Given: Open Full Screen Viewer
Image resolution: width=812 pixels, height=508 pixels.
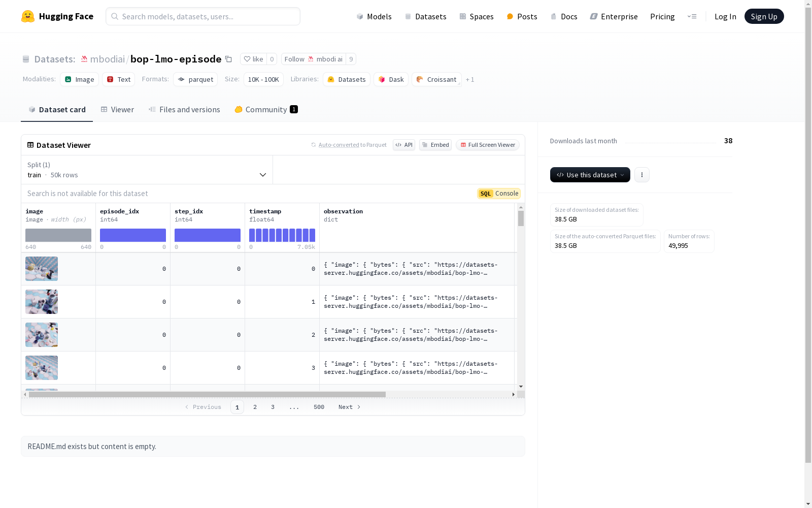Looking at the screenshot, I should pyautogui.click(x=487, y=145).
